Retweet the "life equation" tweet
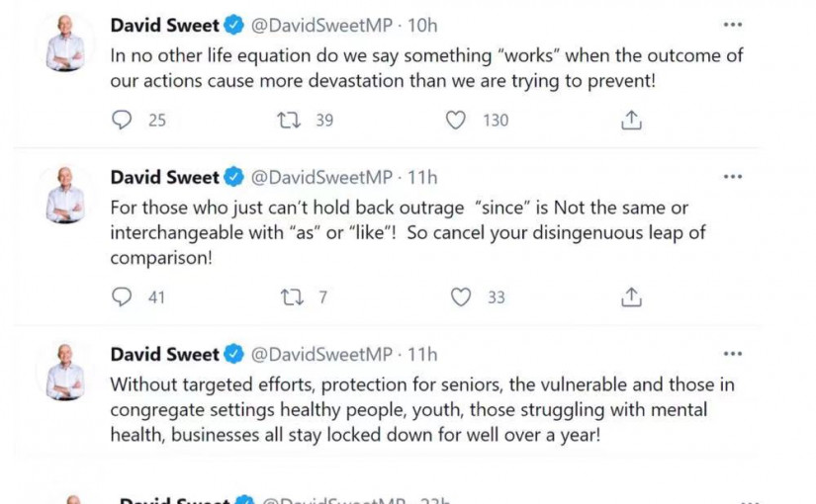Viewport: 816px width, 504px height. coord(289,120)
